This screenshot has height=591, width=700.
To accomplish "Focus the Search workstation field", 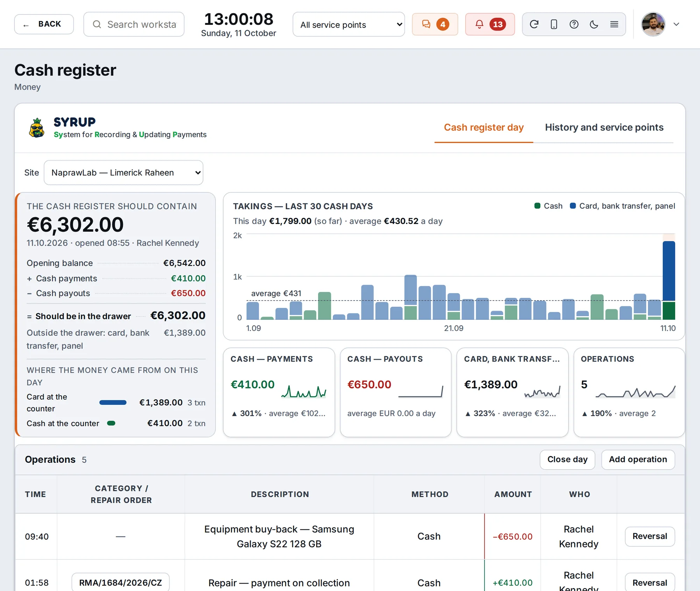I will (134, 24).
